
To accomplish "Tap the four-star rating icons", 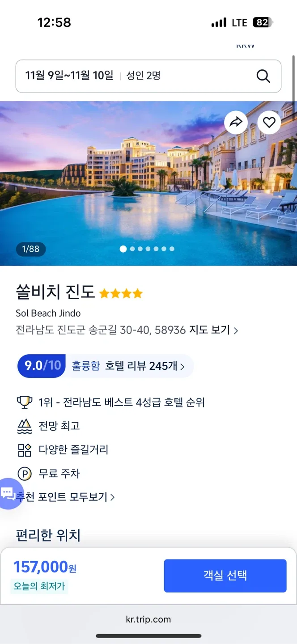I will 121,294.
